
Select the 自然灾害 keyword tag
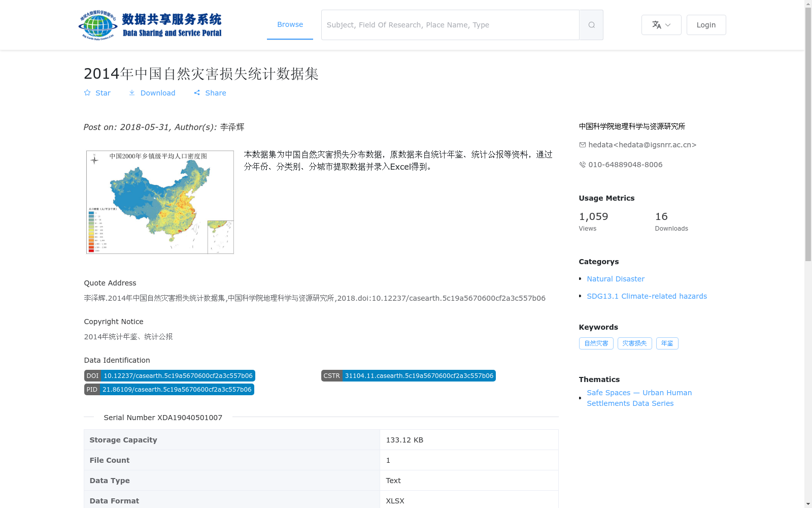coord(596,343)
